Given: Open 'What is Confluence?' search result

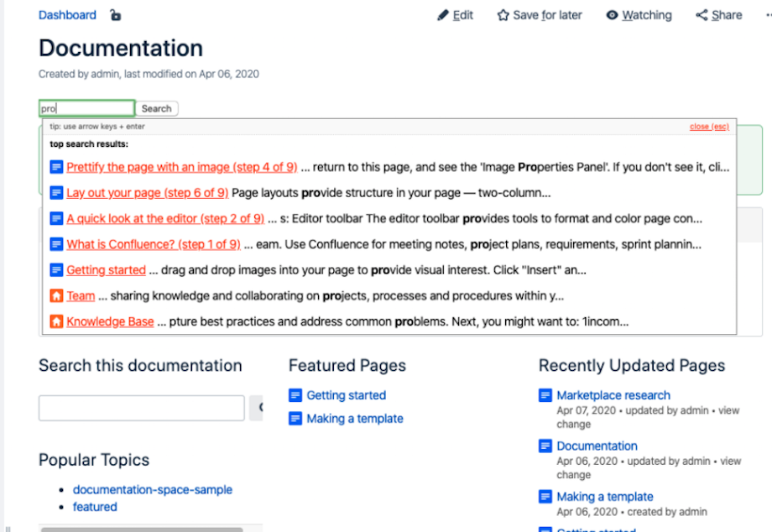Looking at the screenshot, I should tap(153, 244).
